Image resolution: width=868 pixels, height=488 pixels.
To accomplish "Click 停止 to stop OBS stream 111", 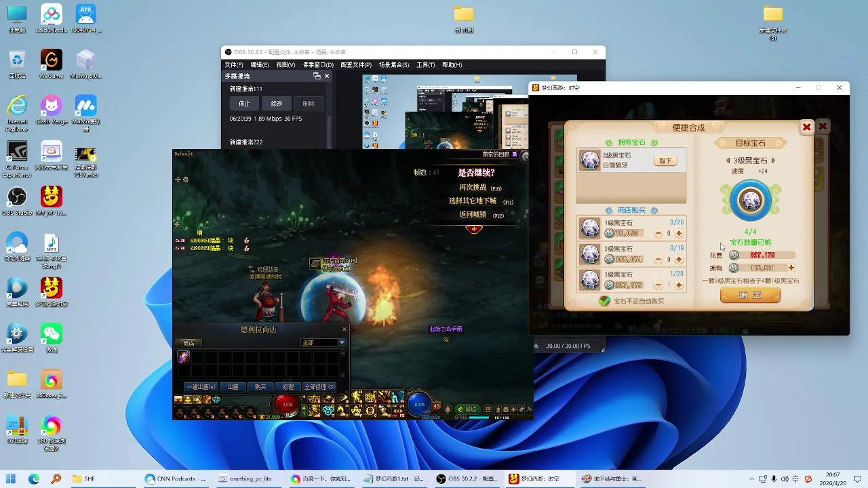I will pos(244,104).
